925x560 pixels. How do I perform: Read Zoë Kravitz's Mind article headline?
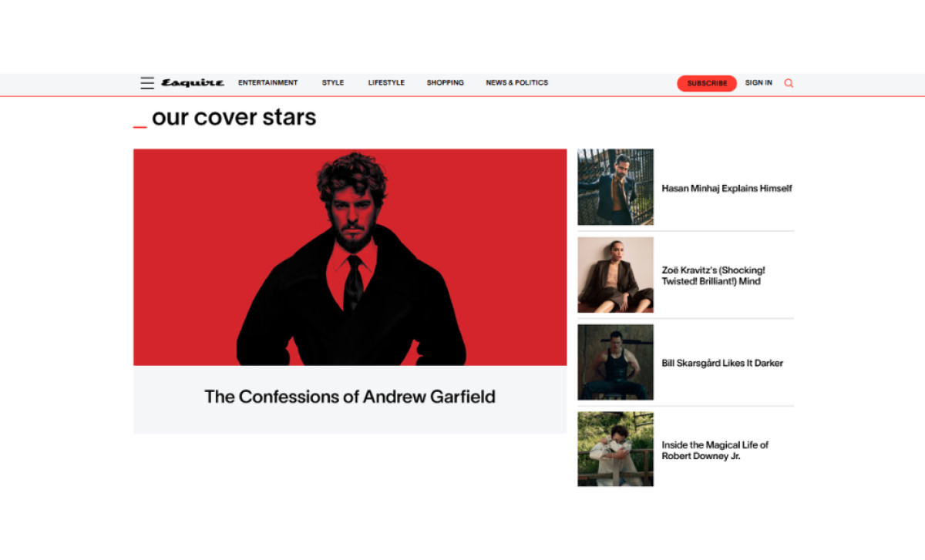[x=714, y=276]
